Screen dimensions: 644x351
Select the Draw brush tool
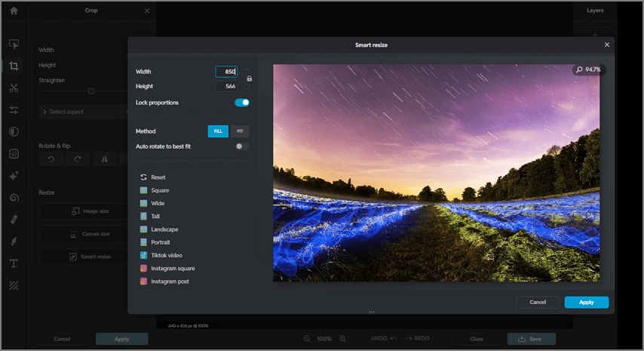pos(14,242)
